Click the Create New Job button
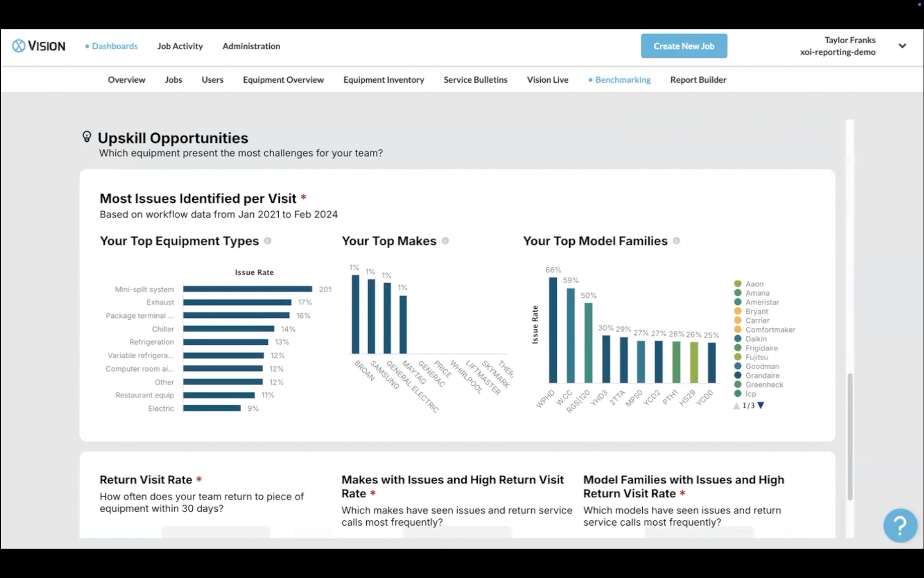This screenshot has height=578, width=924. click(x=683, y=46)
